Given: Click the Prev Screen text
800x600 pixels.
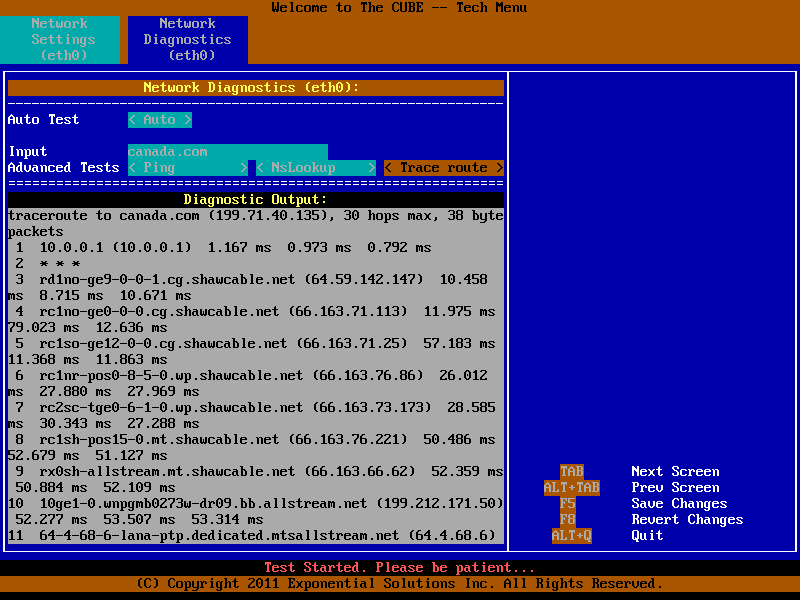Looking at the screenshot, I should [x=675, y=488].
